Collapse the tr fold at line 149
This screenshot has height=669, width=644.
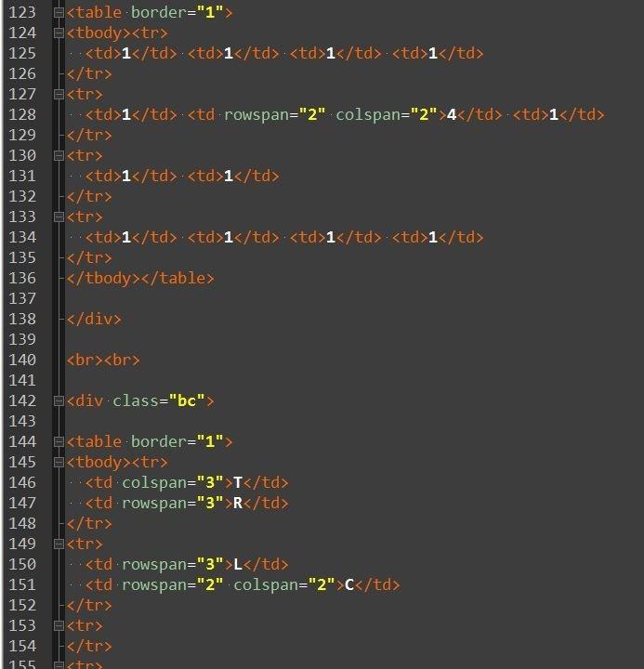coord(59,544)
